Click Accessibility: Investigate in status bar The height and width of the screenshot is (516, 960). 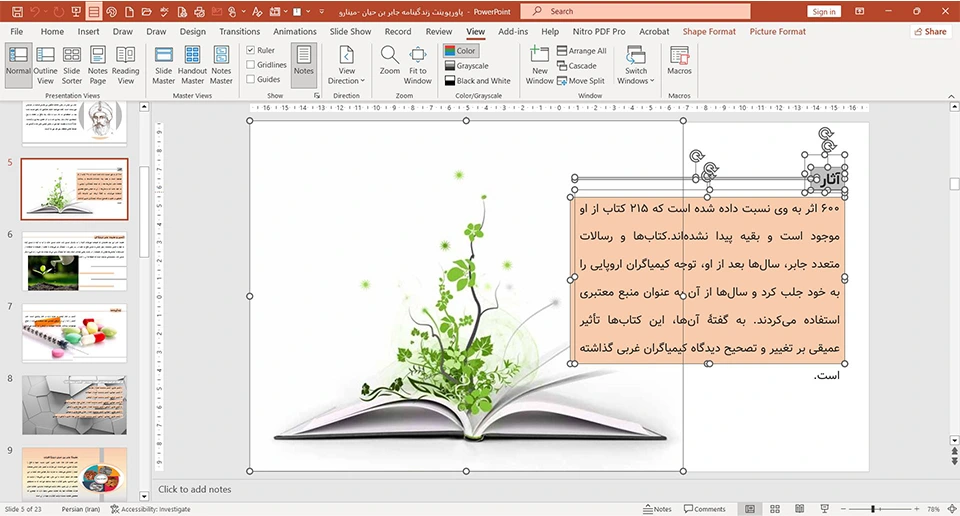[151, 509]
